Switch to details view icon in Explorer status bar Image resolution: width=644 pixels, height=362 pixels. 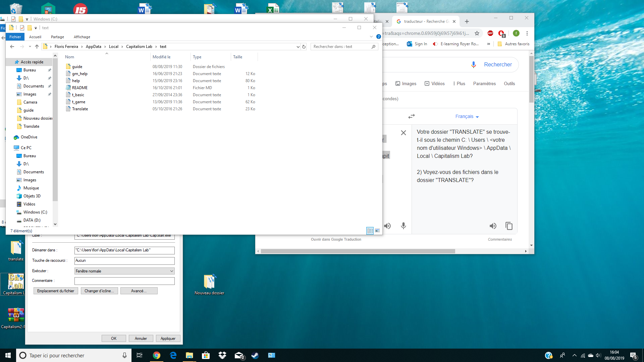click(370, 231)
